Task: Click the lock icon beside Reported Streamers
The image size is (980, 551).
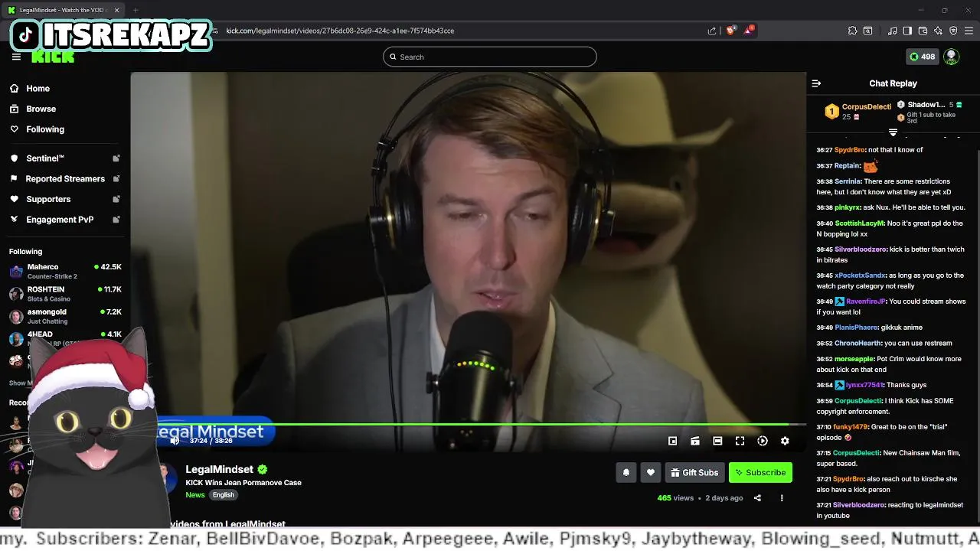Action: [x=116, y=178]
